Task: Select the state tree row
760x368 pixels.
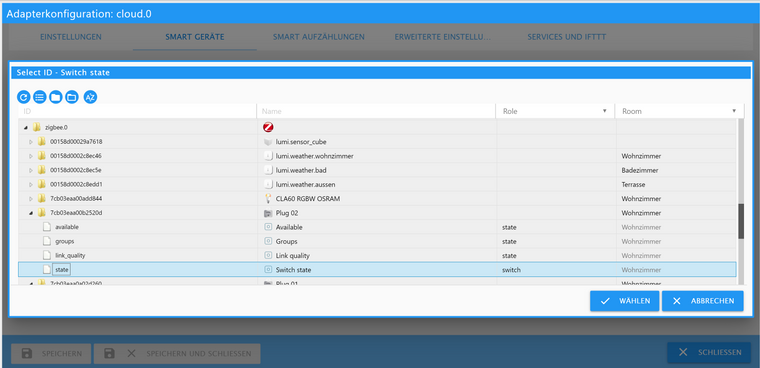Action: (x=377, y=270)
